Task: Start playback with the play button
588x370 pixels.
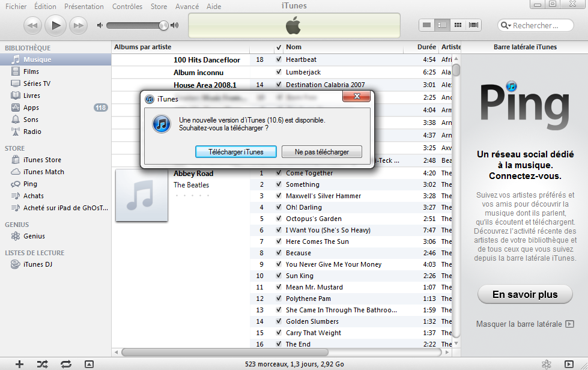Action: pos(55,25)
